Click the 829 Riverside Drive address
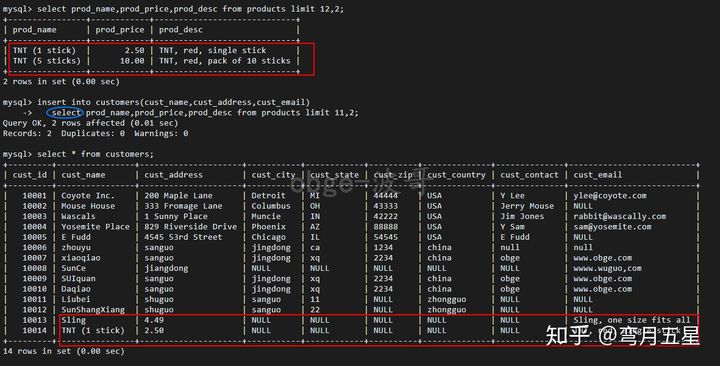The height and width of the screenshot is (366, 720). pos(191,227)
